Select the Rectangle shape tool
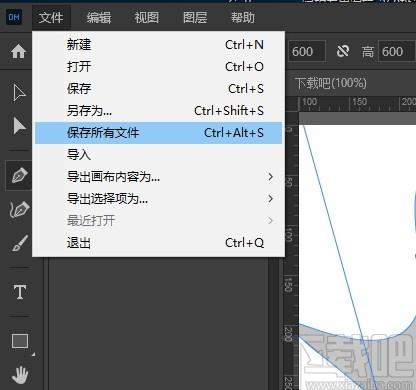 (20, 341)
